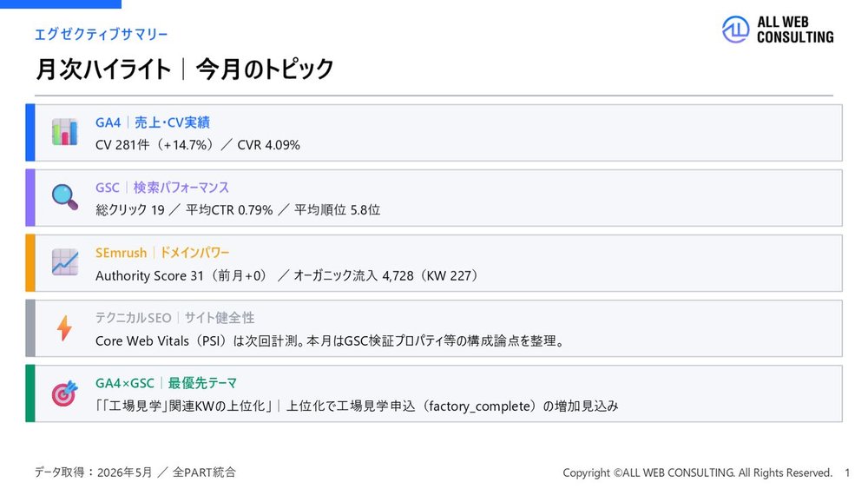The width and height of the screenshot is (868, 489).
Task: Select the GA4 売上・CV実績 heading
Action: [x=152, y=122]
